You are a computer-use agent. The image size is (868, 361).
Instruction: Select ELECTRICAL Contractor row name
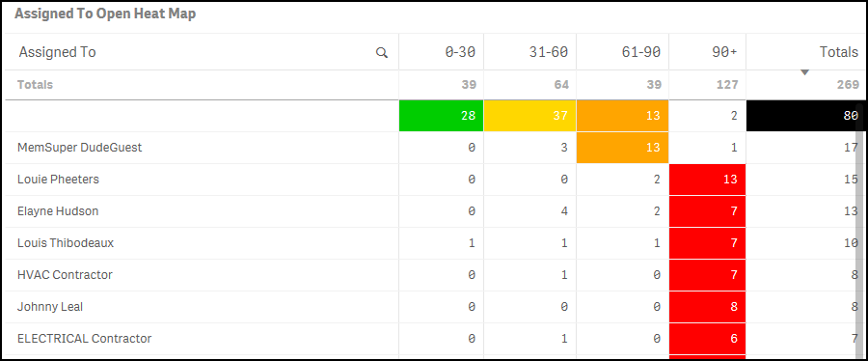pos(84,338)
